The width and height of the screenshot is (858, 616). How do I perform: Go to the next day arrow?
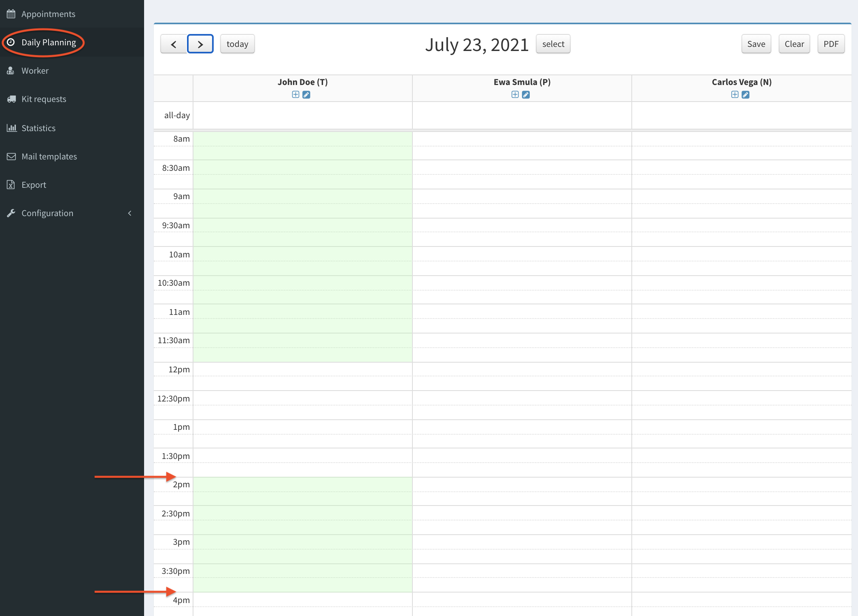[x=200, y=44]
